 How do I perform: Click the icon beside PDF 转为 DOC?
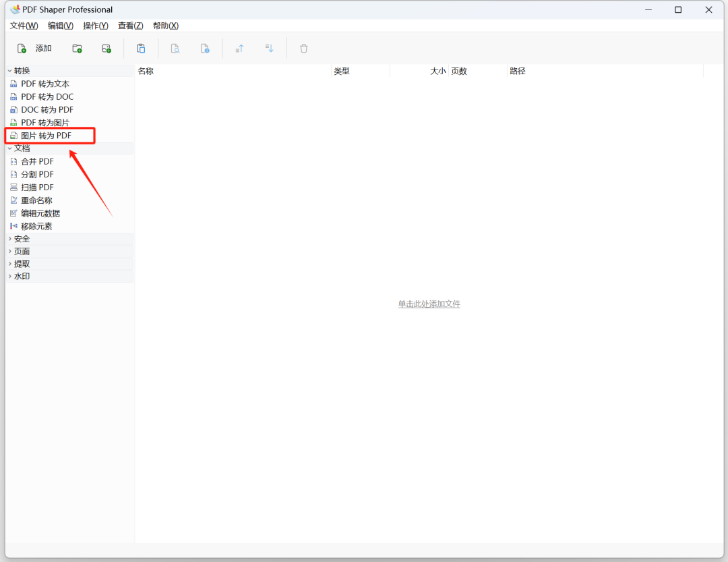tap(13, 97)
